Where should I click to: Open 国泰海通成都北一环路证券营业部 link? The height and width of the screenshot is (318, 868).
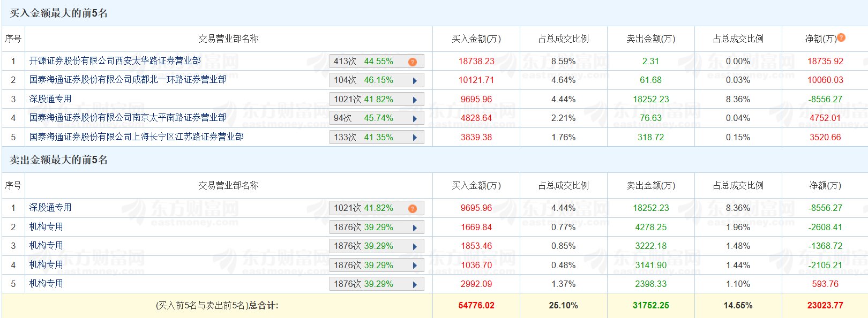click(128, 80)
